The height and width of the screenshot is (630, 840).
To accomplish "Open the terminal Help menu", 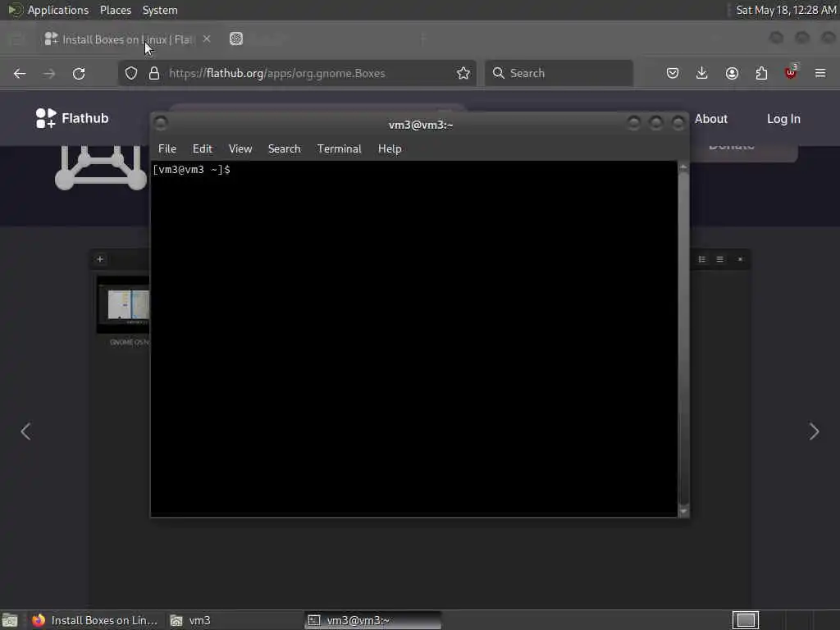I will (x=390, y=149).
